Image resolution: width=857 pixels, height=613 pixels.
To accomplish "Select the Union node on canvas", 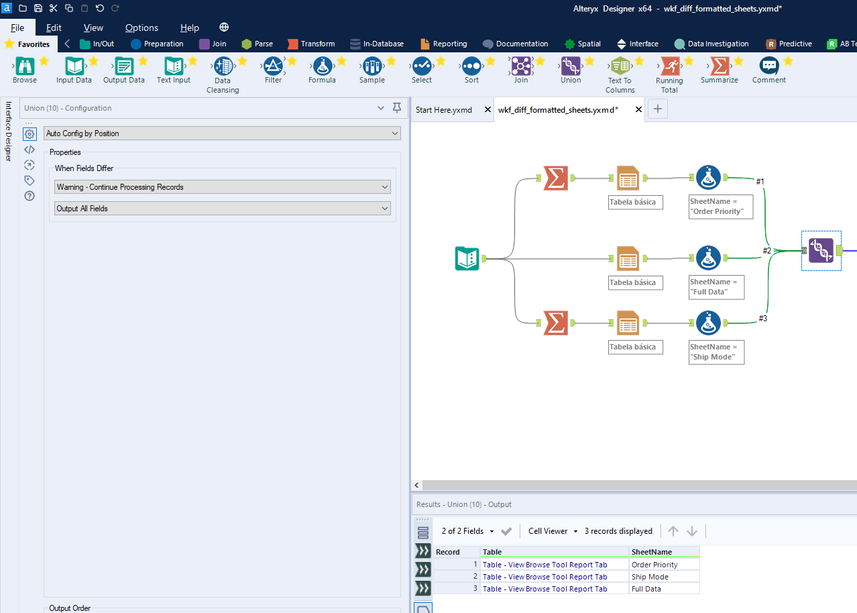I will (x=821, y=251).
